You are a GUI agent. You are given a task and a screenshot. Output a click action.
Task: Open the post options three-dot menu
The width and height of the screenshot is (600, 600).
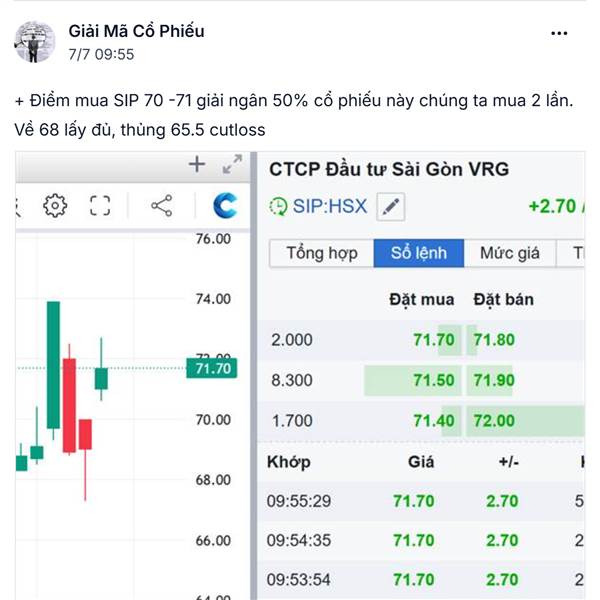click(559, 33)
